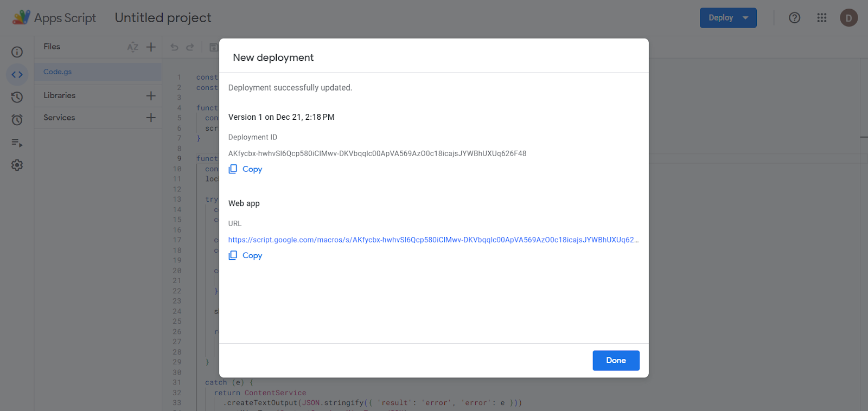Click the Undo arrow in editor toolbar
Viewport: 868px width, 411px height.
tap(174, 47)
